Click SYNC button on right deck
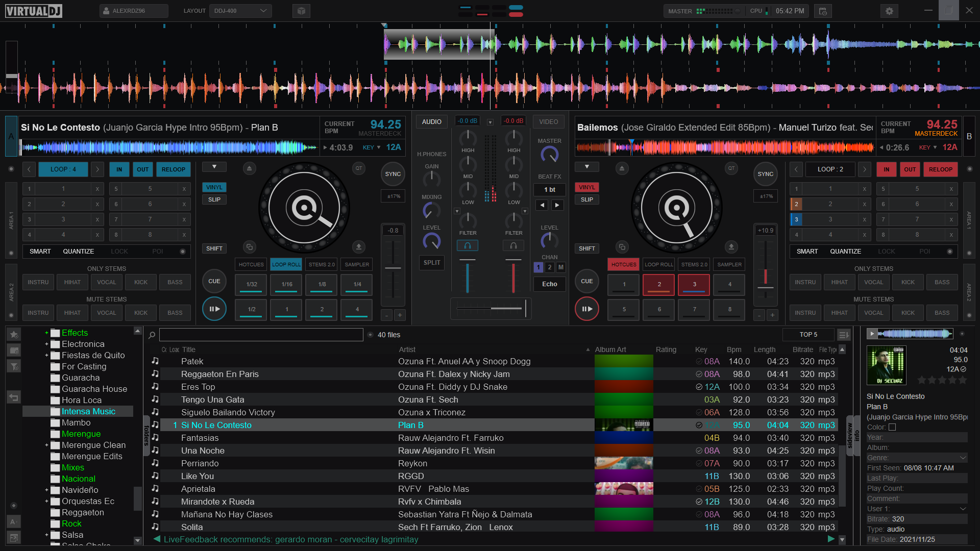 click(x=765, y=174)
